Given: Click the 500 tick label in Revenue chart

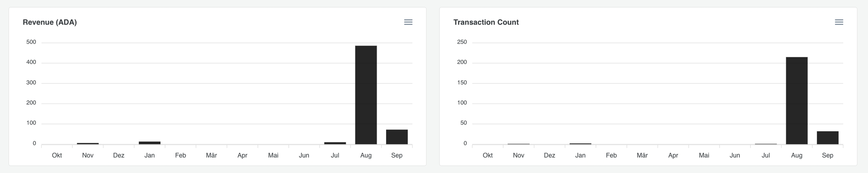Looking at the screenshot, I should (x=31, y=42).
